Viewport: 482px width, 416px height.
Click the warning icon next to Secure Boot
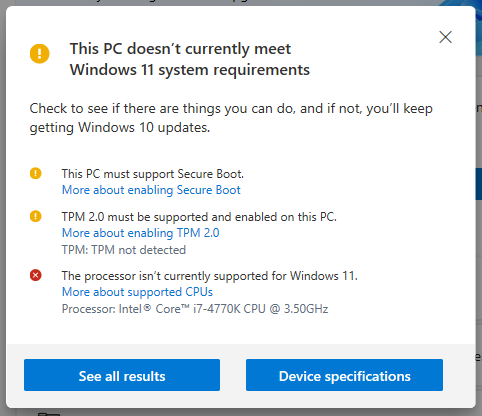pos(35,173)
